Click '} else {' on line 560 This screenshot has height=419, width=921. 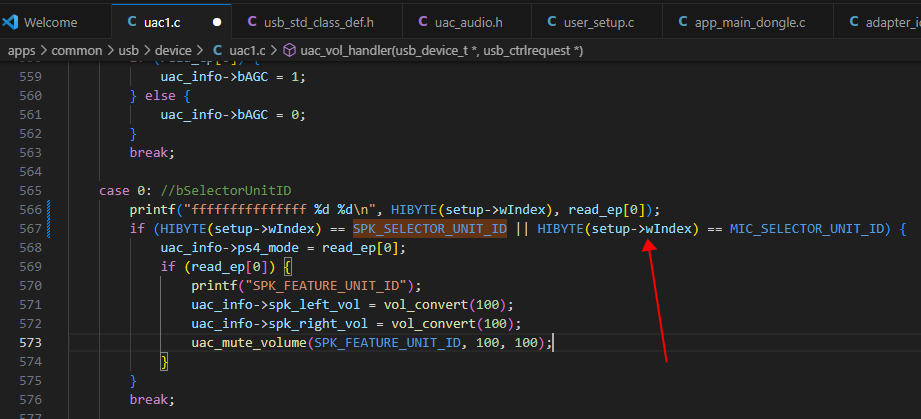(160, 95)
